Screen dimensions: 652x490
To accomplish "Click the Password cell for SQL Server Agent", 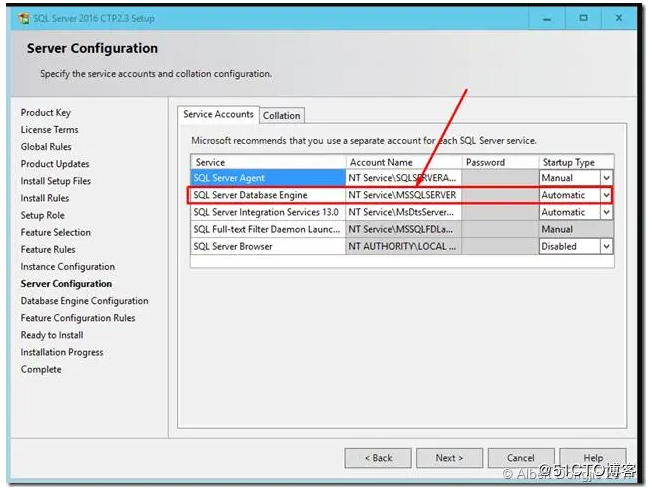I will pos(500,178).
